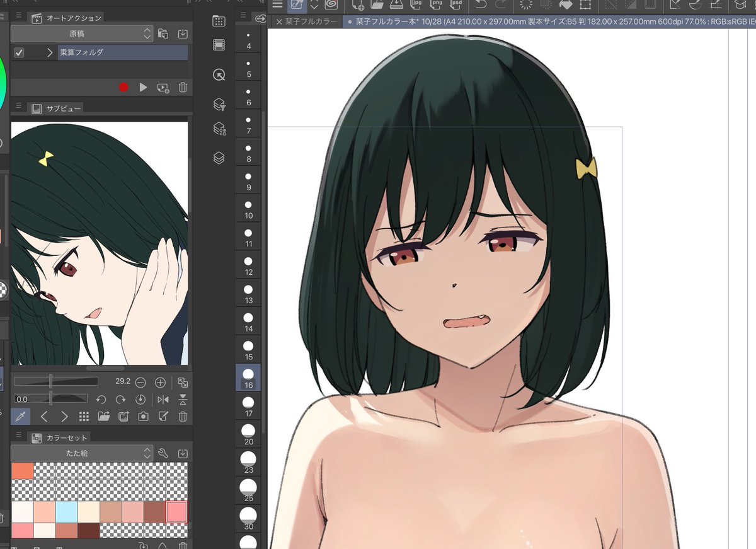This screenshot has width=756, height=549.
Task: Rotate sub view image right
Action: coord(120,399)
